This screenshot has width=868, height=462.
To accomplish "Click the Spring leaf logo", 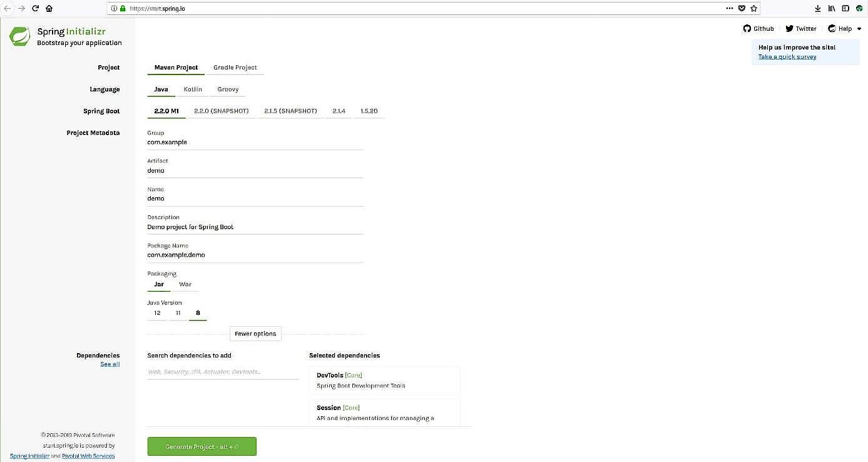I will [19, 36].
